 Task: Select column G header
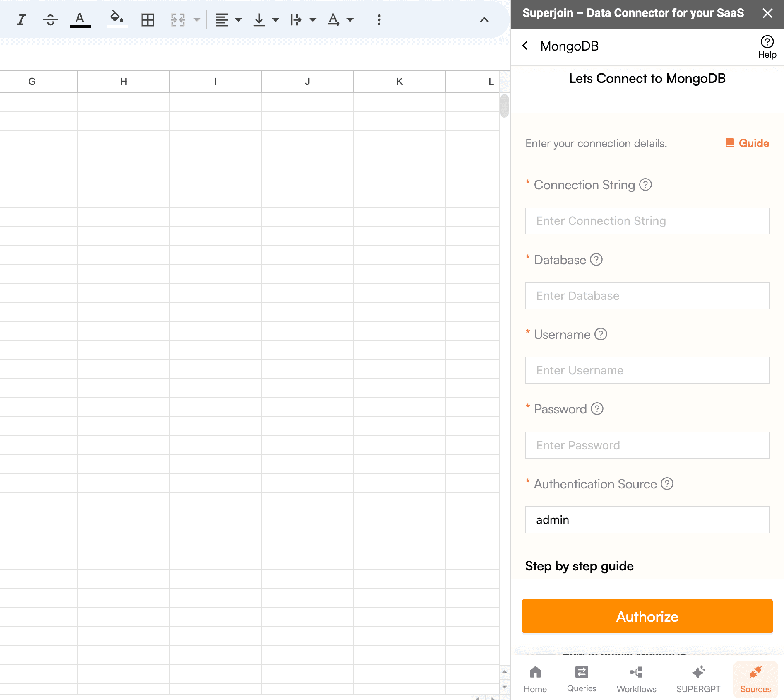pyautogui.click(x=32, y=82)
